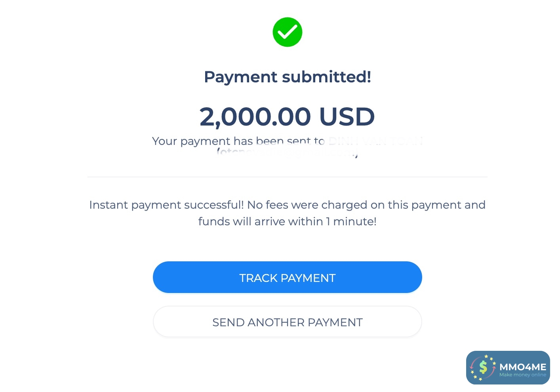Click the "Payment submitted!" heading
560x392 pixels.
287,77
